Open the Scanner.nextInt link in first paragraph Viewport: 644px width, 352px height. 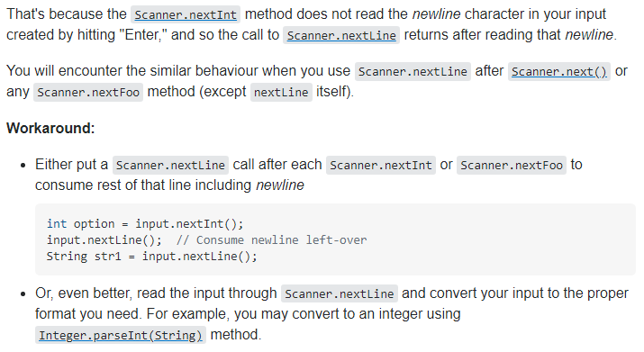(186, 14)
